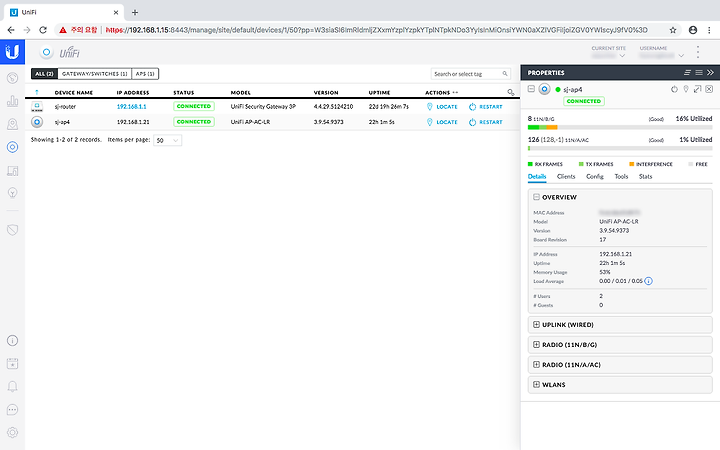Open the Alerts bell sidebar icon
Viewport: 720px width, 450px height.
(12, 387)
